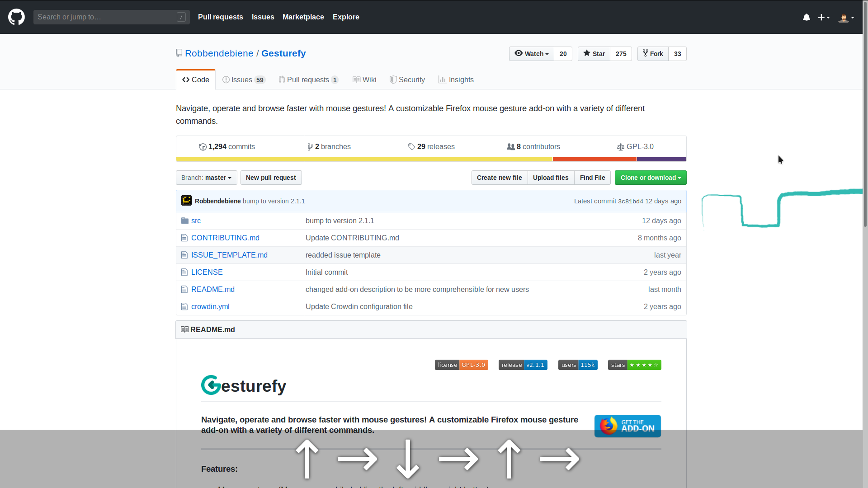The width and height of the screenshot is (868, 488).
Task: Click the Firefox Get the Add-on badge
Action: (627, 426)
